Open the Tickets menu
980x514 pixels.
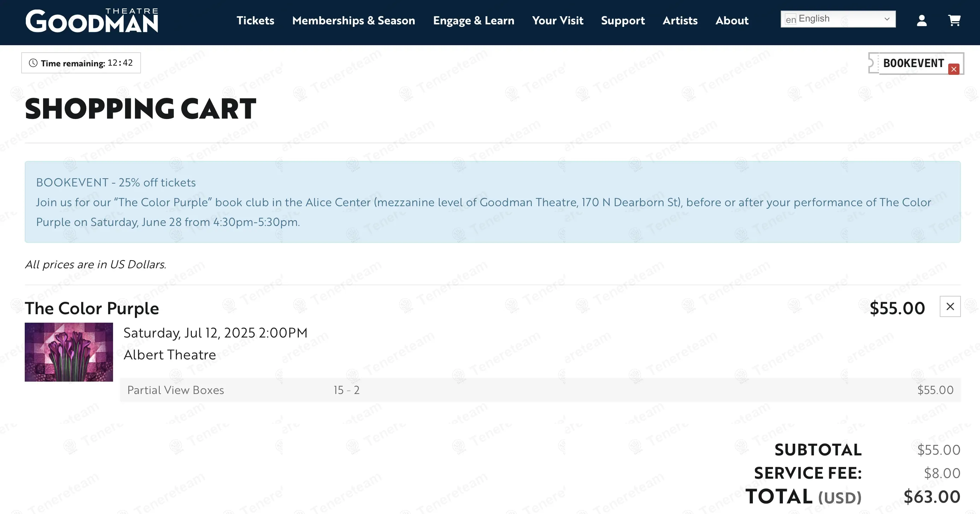(x=255, y=20)
